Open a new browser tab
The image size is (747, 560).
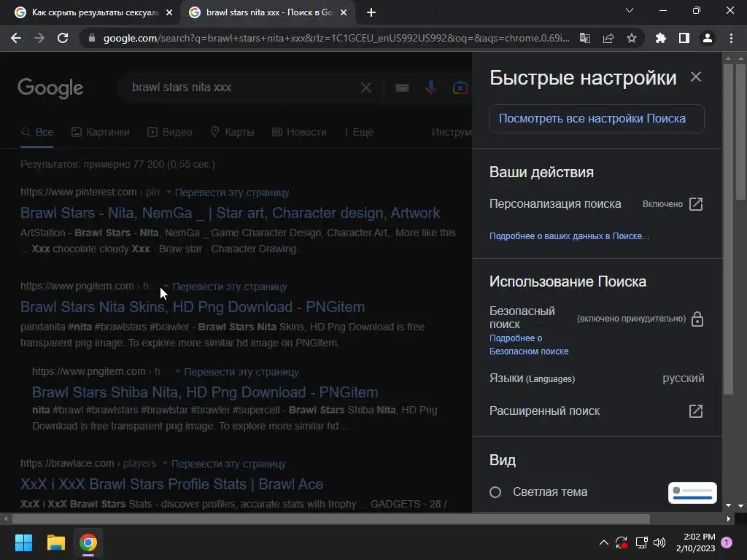(x=371, y=12)
